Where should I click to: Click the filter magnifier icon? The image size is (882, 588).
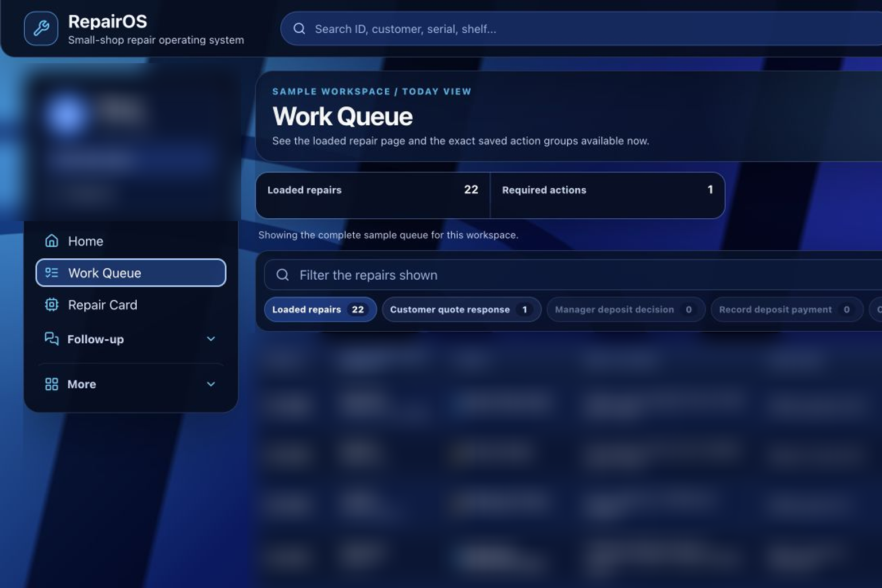283,275
